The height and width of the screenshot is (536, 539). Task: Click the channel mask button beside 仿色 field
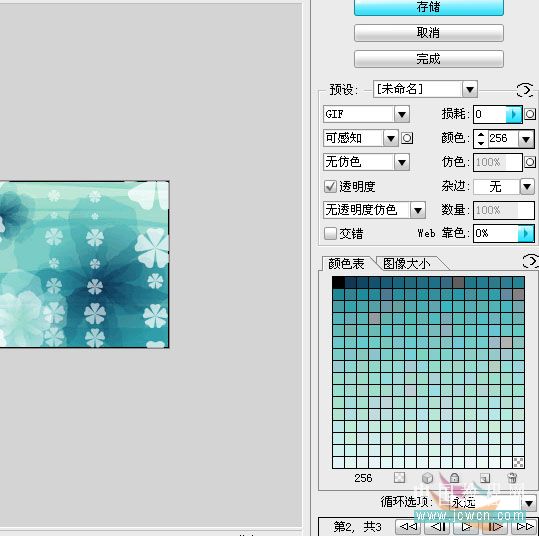coord(530,162)
